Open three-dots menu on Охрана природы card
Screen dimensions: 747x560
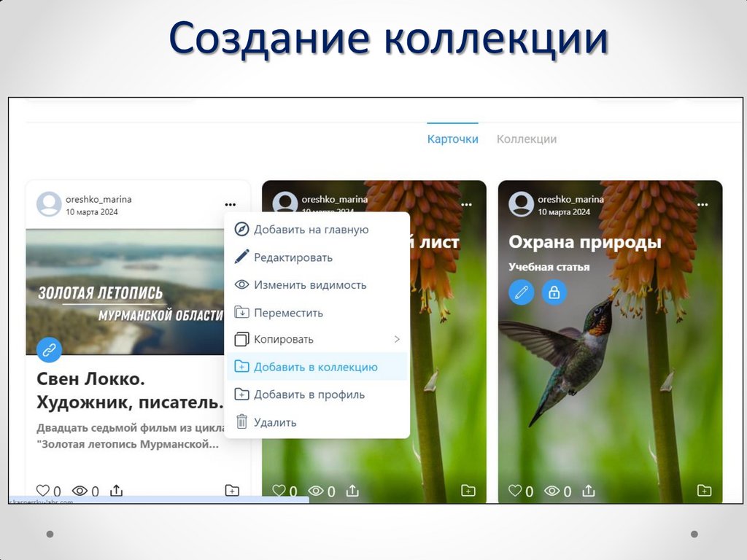pyautogui.click(x=703, y=205)
